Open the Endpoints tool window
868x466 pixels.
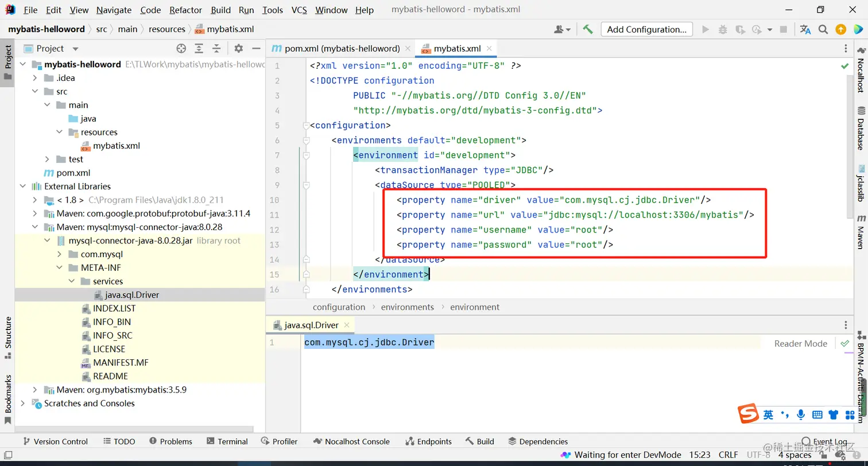(428, 441)
